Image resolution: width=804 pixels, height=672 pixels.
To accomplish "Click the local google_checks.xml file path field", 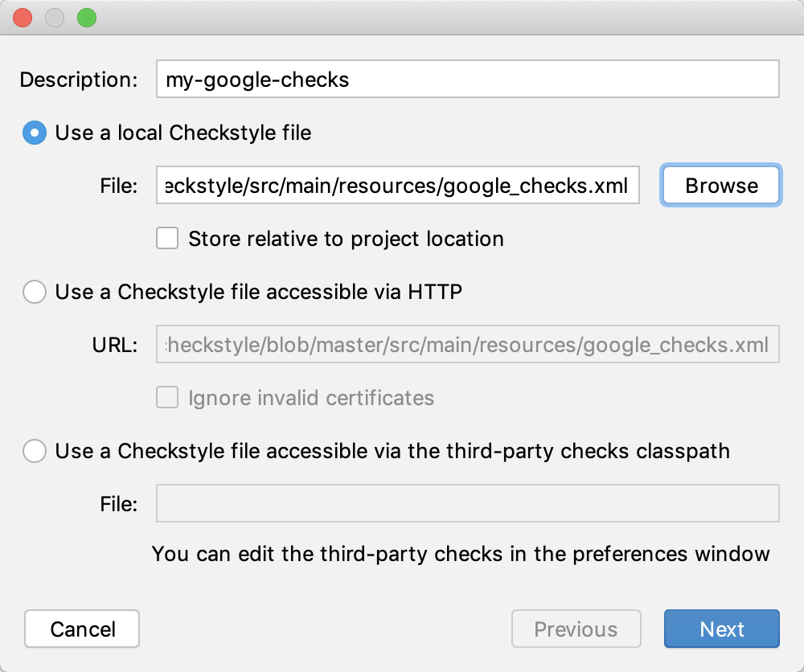I will [x=398, y=186].
